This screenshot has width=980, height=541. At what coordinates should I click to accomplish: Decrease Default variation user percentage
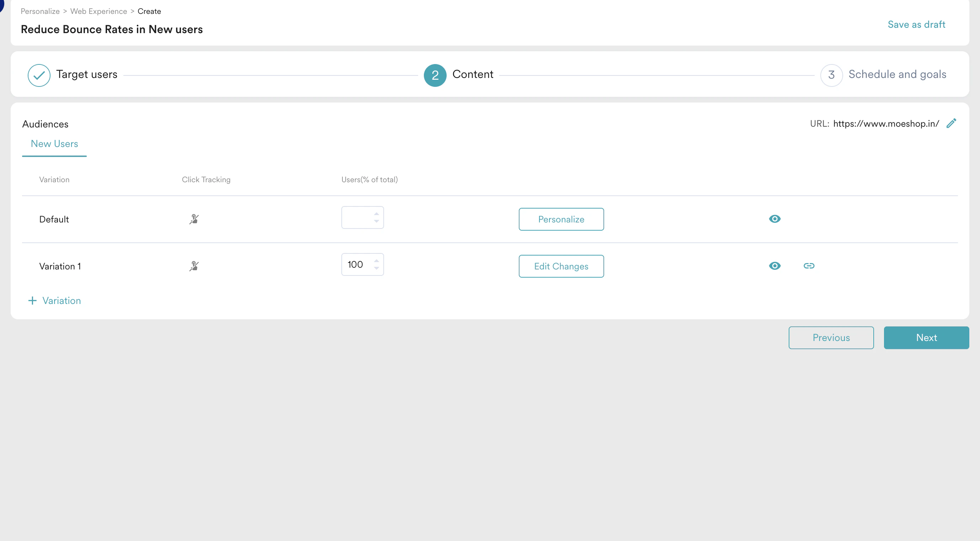click(x=376, y=222)
